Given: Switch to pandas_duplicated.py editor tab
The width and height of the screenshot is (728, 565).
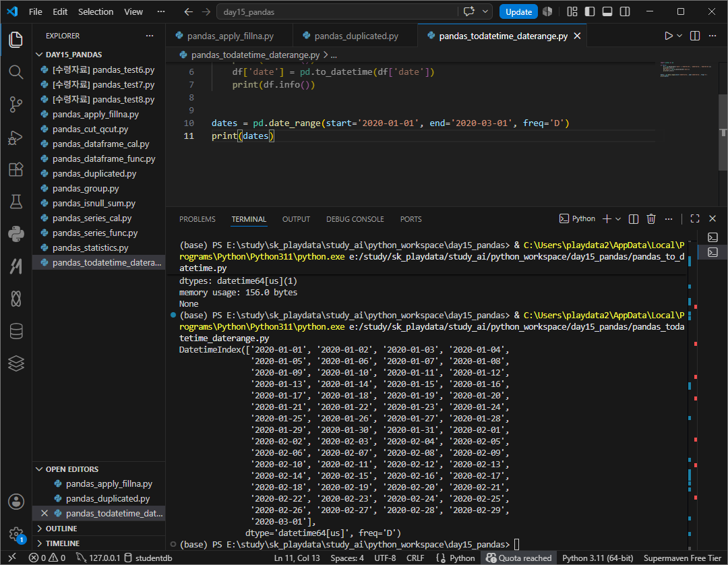Looking at the screenshot, I should [356, 36].
